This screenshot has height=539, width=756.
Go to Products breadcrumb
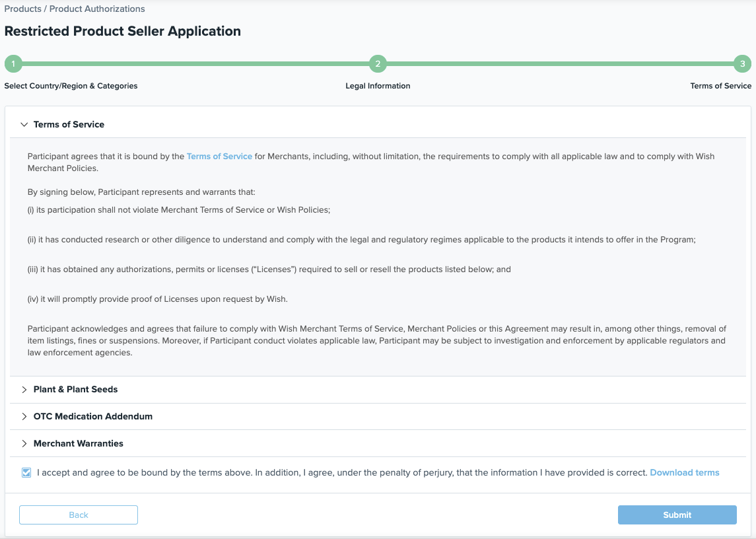[x=23, y=9]
